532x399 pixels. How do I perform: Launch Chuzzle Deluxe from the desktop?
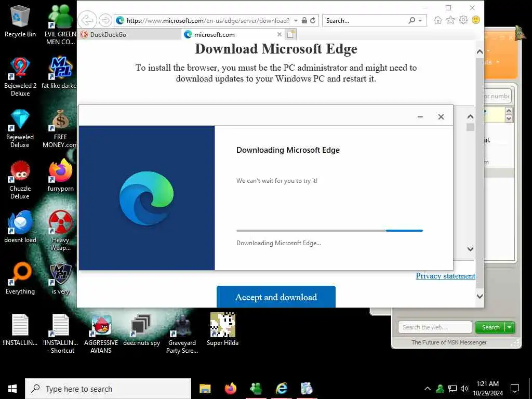[20, 179]
